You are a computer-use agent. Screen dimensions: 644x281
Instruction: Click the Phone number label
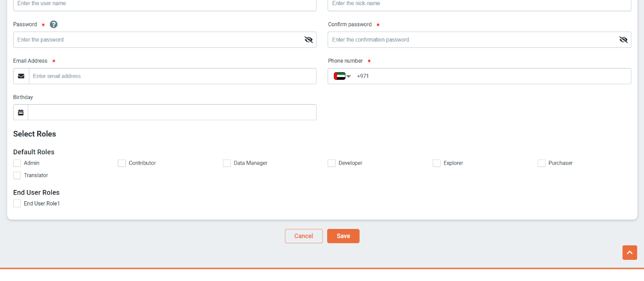coord(345,61)
